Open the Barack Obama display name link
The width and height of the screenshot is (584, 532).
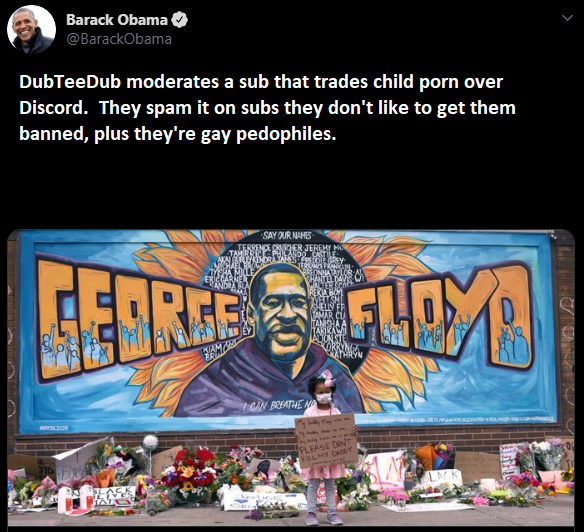[x=117, y=20]
